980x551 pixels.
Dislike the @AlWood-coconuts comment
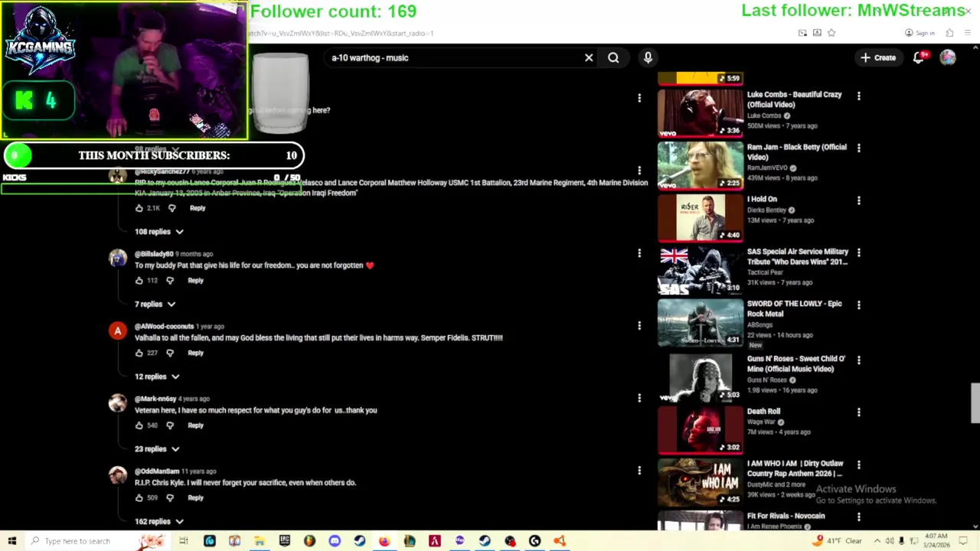(170, 353)
